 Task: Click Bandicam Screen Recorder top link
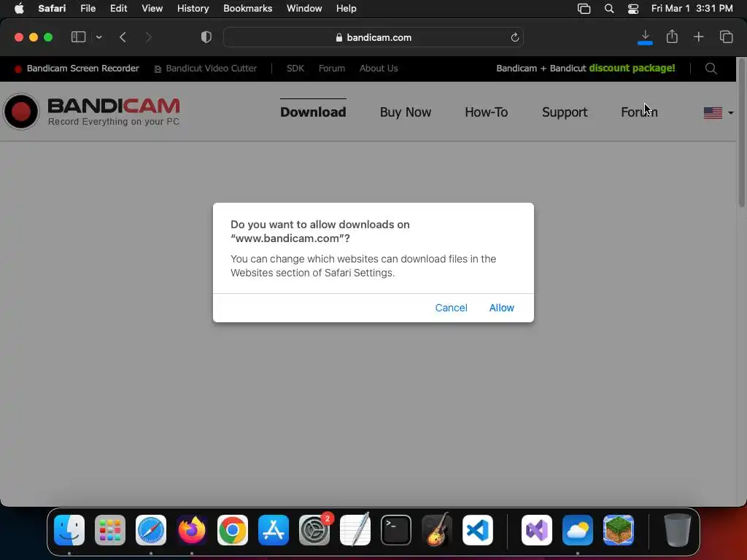click(77, 69)
